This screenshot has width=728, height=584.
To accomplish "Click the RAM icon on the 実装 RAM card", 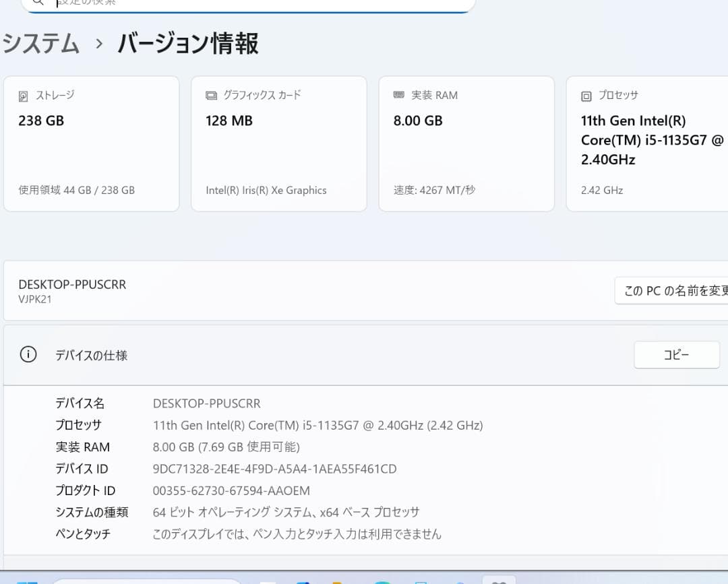I will [399, 95].
